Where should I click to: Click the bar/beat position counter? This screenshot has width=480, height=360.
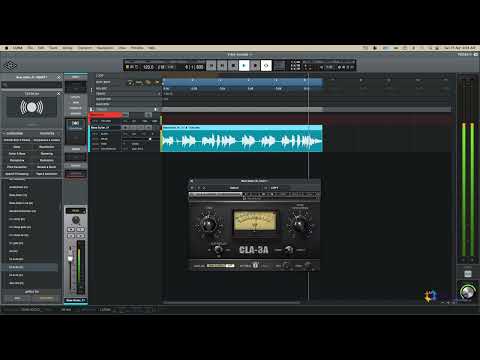tap(194, 67)
